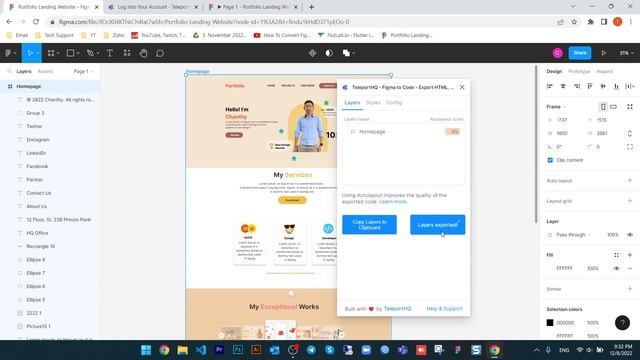Image resolution: width=640 pixels, height=360 pixels.
Task: Toggle fill visibility eye icon
Action: click(x=616, y=268)
